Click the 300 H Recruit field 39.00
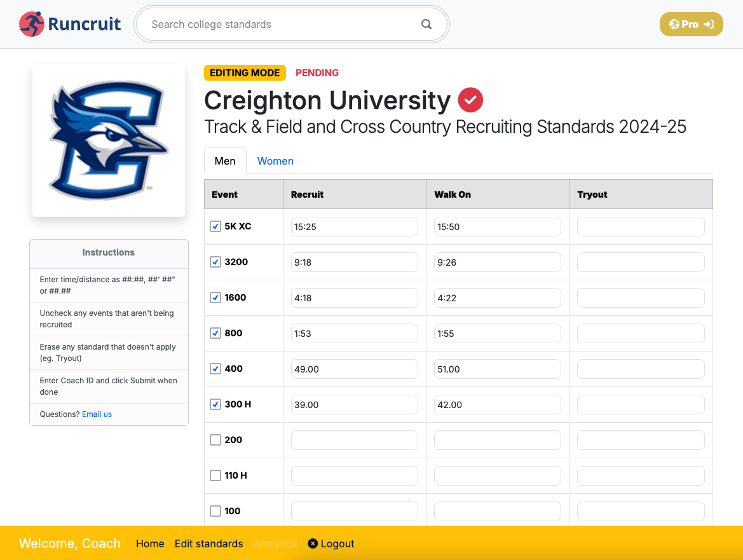This screenshot has height=560, width=743. 355,404
